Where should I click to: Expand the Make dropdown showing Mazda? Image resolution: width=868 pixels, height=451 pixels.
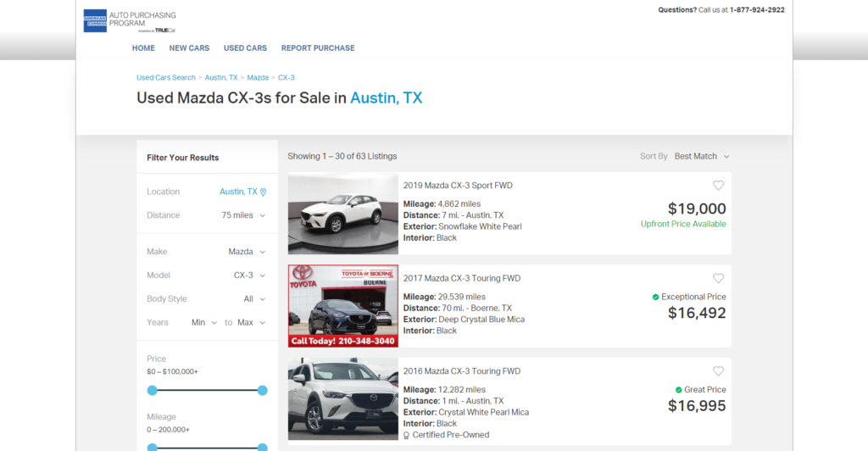click(x=247, y=252)
